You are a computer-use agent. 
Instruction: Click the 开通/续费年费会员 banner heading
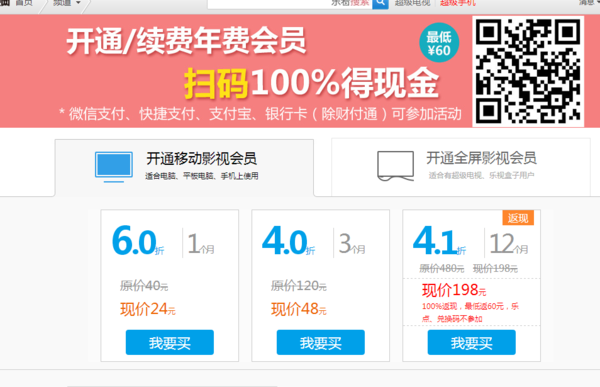186,41
